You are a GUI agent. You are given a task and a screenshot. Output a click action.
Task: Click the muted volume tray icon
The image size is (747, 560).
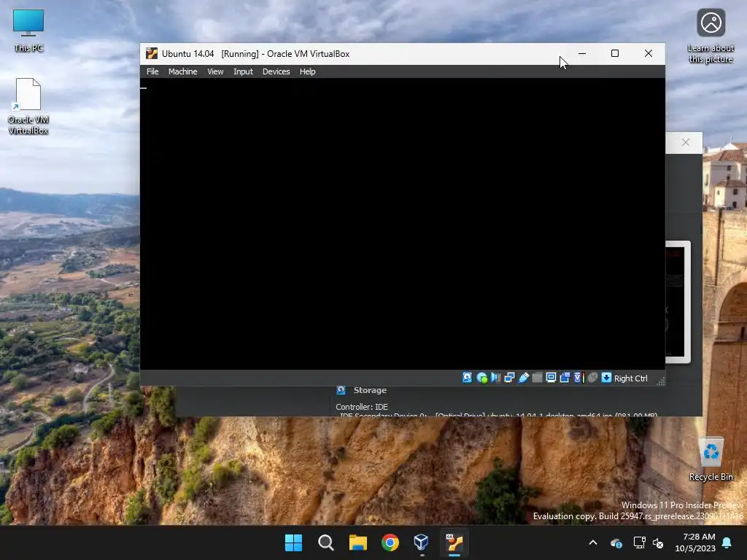pyautogui.click(x=658, y=542)
